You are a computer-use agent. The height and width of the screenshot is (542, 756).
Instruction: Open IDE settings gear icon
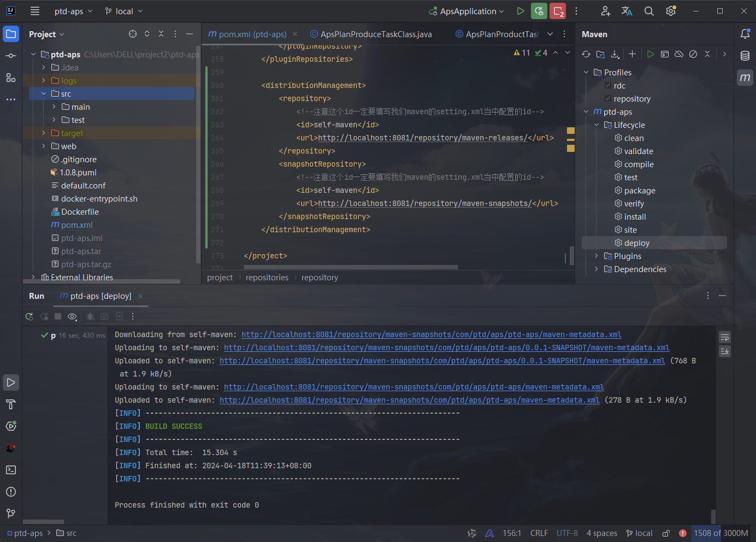(x=671, y=11)
